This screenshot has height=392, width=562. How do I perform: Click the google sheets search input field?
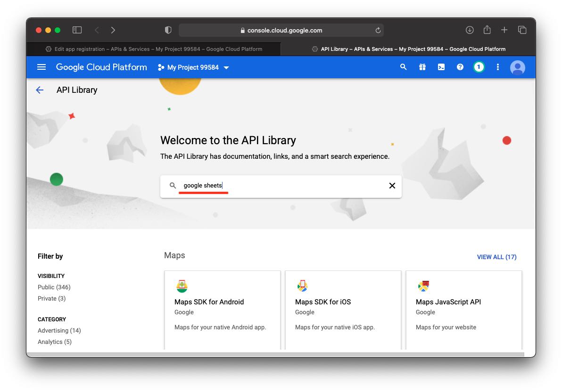point(281,186)
